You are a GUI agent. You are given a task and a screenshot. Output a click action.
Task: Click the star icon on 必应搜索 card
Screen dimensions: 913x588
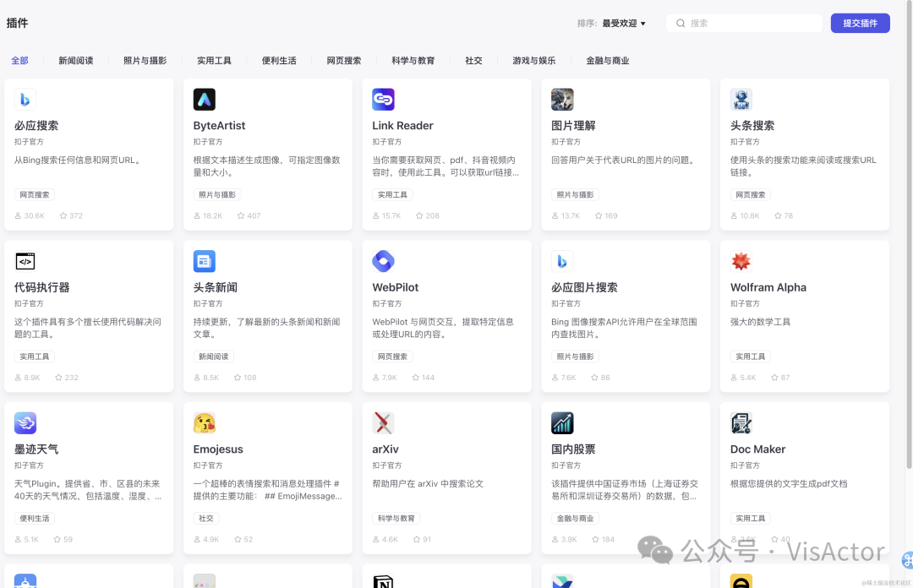pos(63,215)
